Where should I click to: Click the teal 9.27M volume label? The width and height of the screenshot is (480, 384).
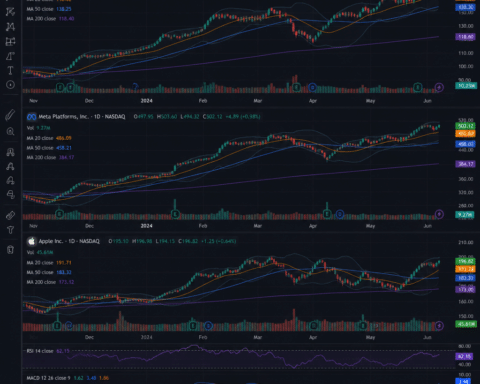pos(465,215)
